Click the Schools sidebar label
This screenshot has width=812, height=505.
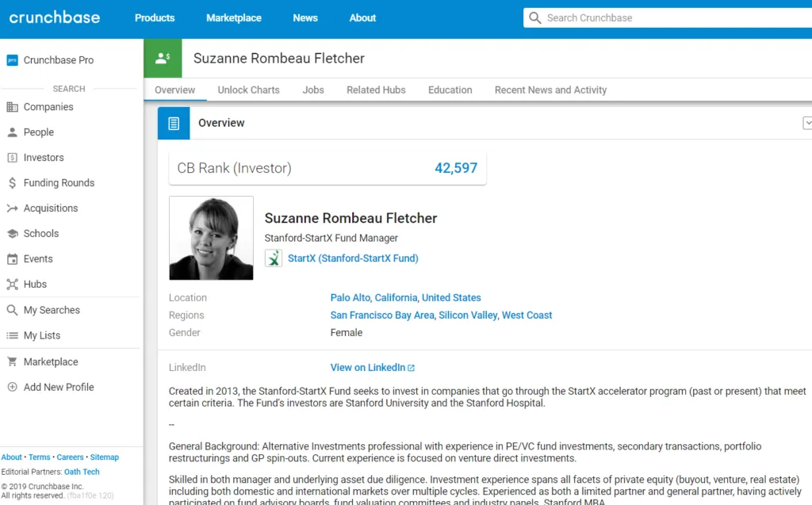pyautogui.click(x=41, y=234)
